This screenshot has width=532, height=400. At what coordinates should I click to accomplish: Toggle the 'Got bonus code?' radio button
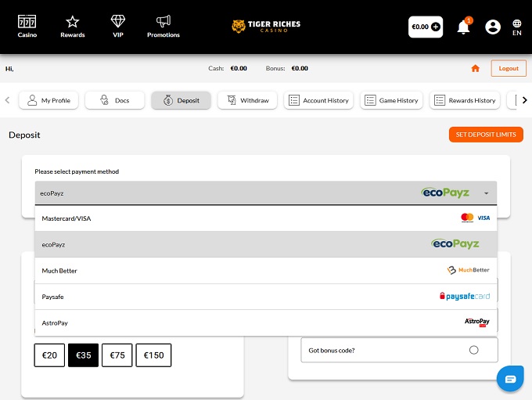[473, 350]
